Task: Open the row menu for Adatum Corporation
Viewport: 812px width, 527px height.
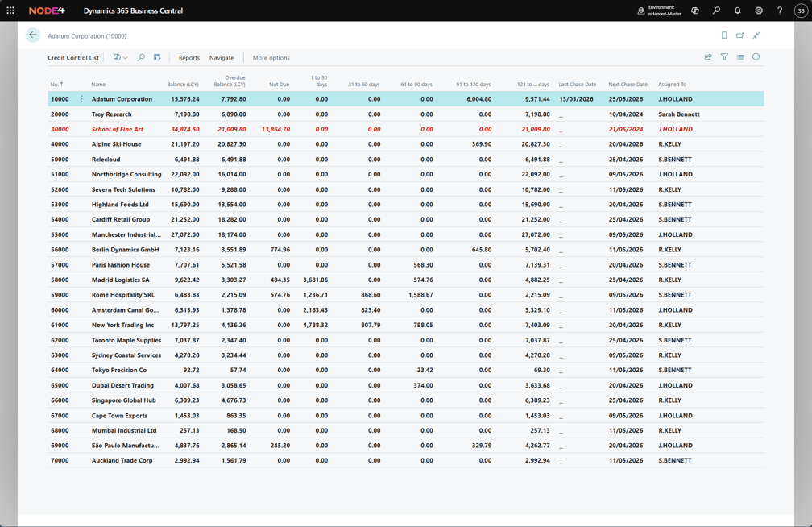Action: [x=81, y=99]
